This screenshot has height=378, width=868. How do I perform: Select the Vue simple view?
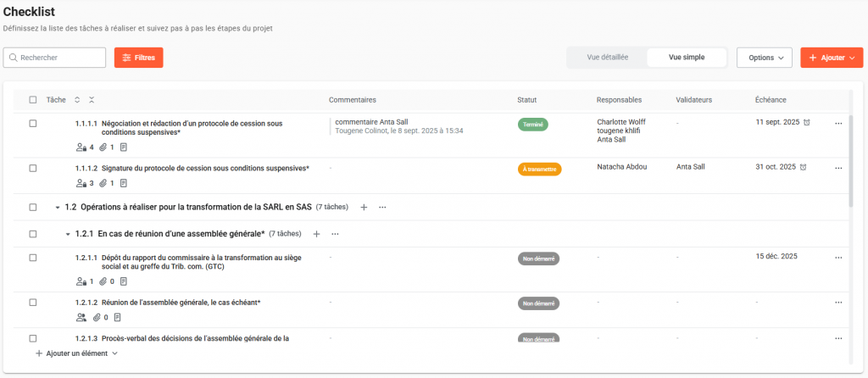tap(687, 58)
